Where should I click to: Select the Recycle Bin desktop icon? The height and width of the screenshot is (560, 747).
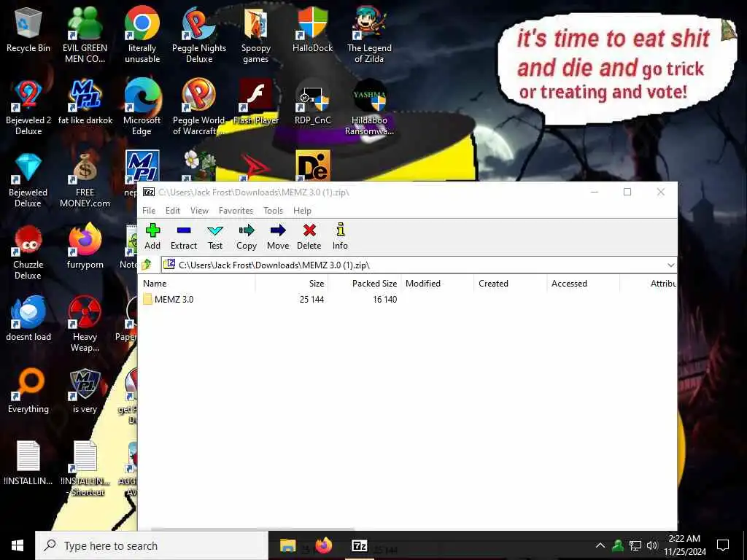(x=28, y=30)
